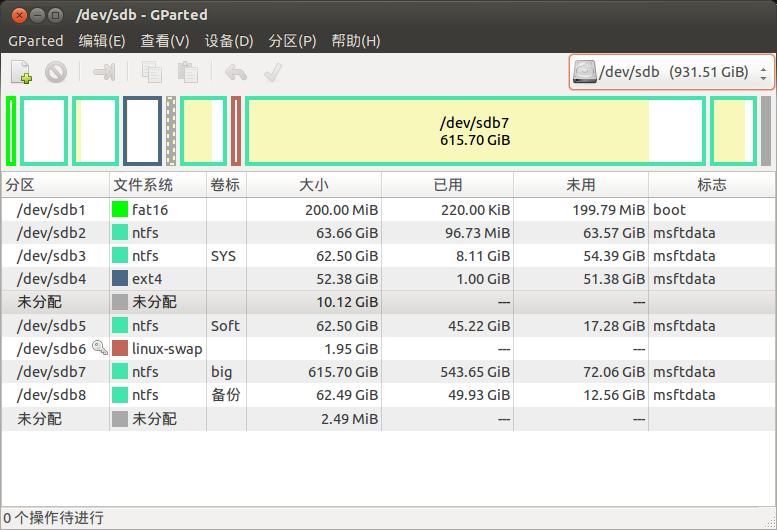
Task: Select the /dev/sdb3 partition row
Action: point(388,256)
